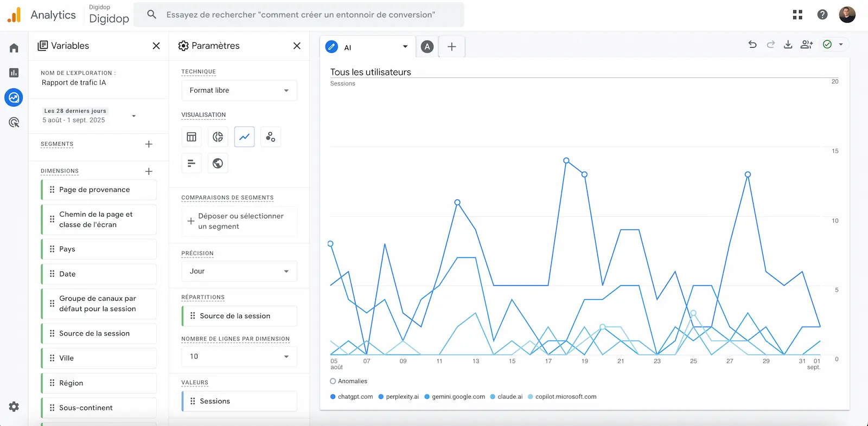
Task: Download the exploration data
Action: (x=788, y=44)
